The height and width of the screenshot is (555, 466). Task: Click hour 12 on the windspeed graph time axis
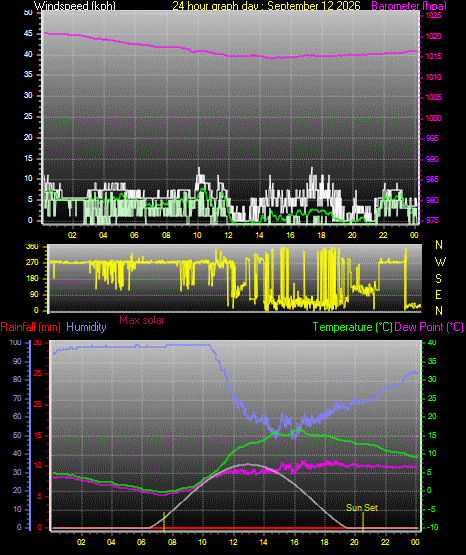click(x=228, y=235)
